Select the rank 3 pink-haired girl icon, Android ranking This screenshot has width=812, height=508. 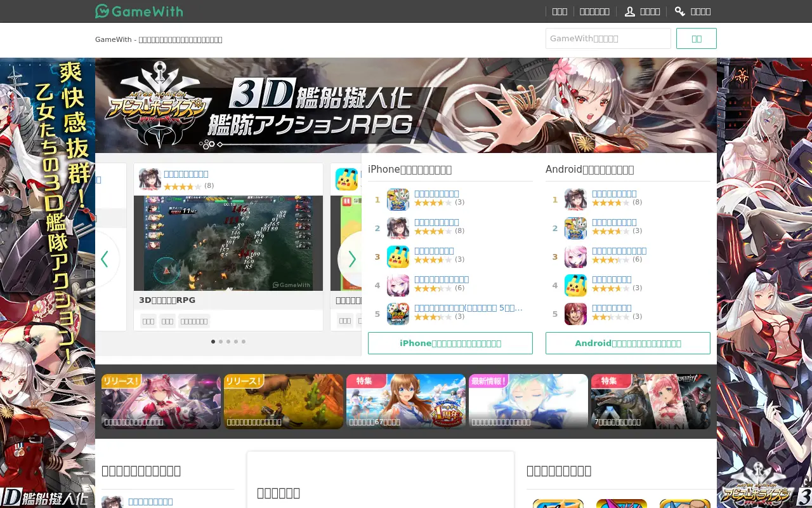click(575, 257)
